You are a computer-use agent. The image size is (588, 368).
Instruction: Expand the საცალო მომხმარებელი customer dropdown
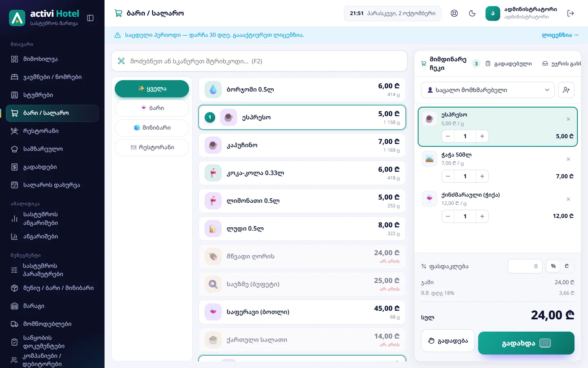(488, 90)
